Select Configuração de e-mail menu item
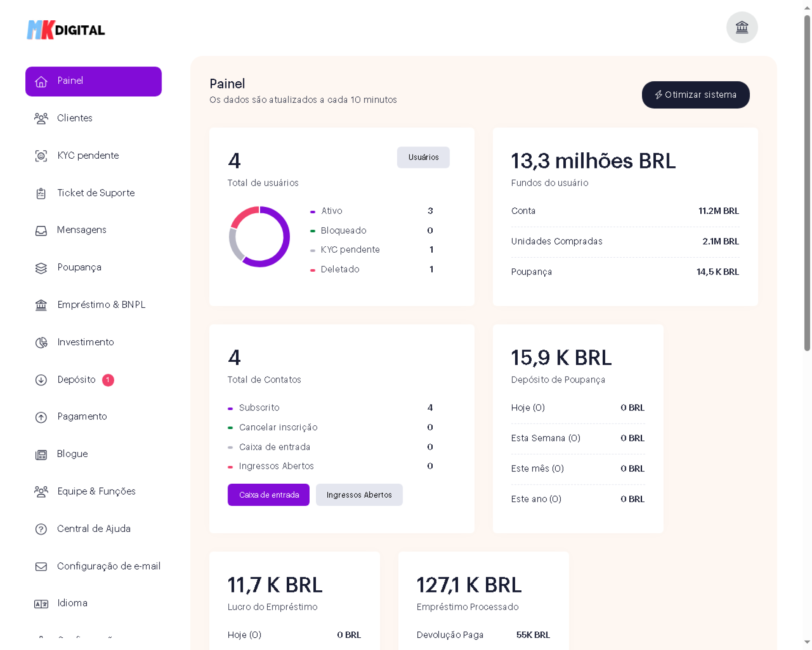 pos(108,566)
